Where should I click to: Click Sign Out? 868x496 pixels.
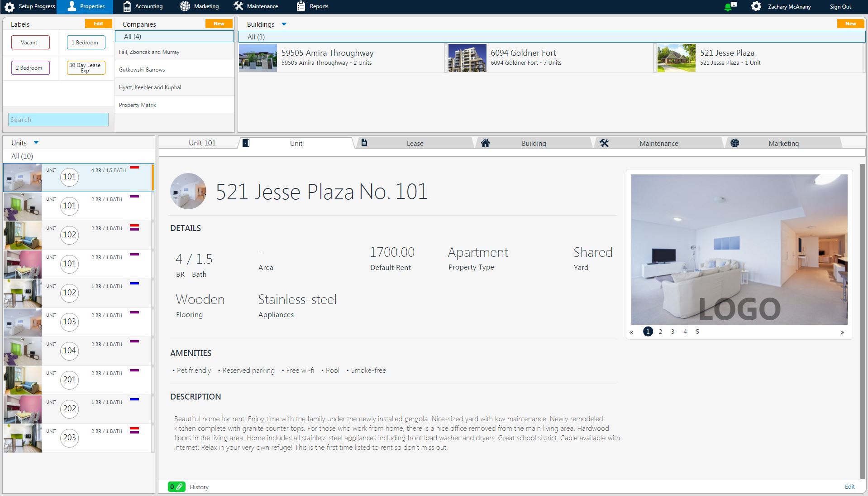click(x=840, y=6)
